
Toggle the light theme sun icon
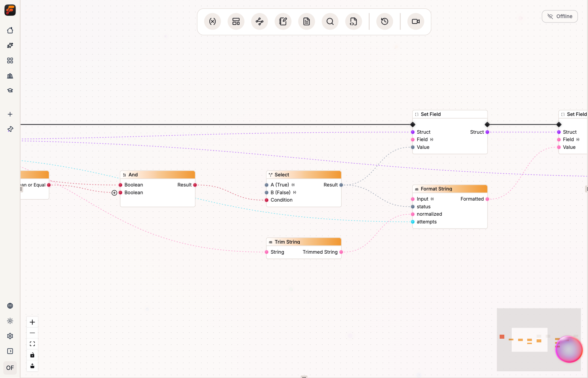pos(10,321)
